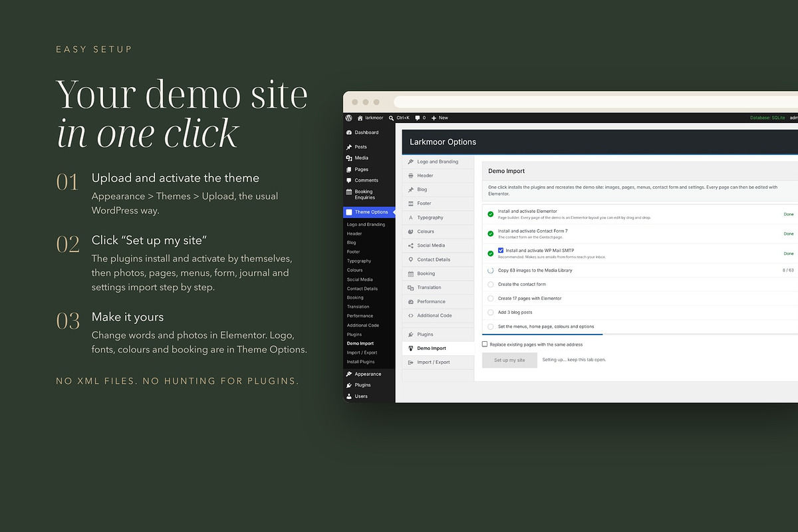Image resolution: width=798 pixels, height=532 pixels.
Task: Click the browser address bar
Action: click(596, 102)
